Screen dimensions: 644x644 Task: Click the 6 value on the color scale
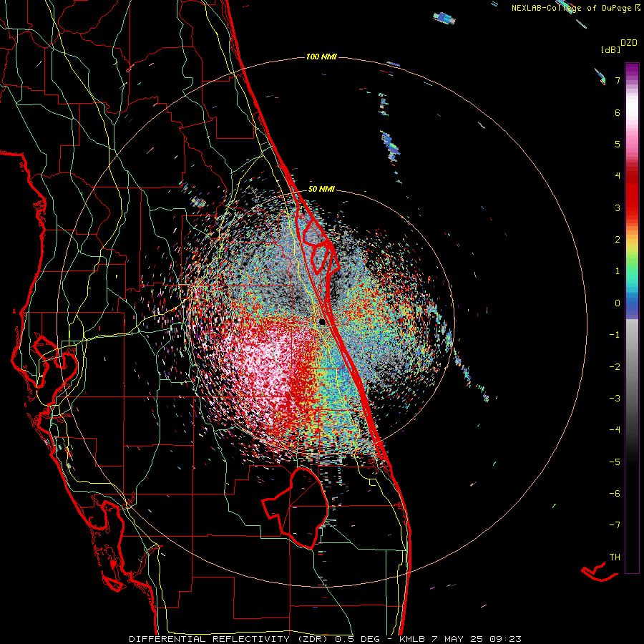(618, 112)
